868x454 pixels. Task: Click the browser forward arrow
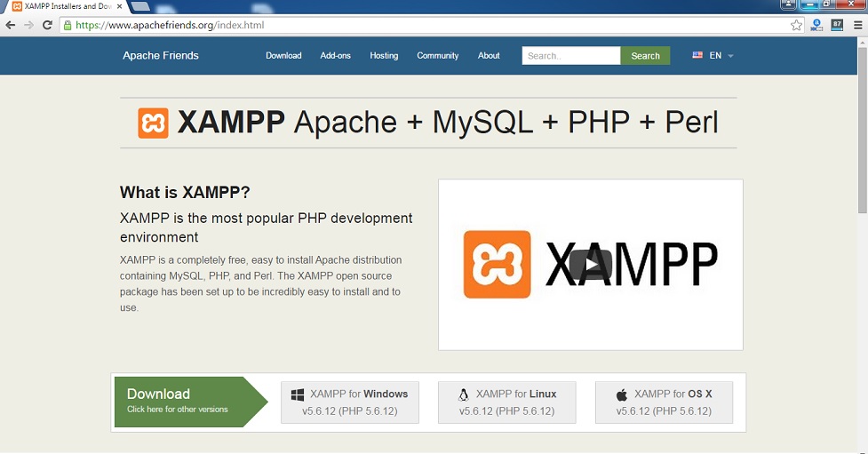tap(28, 25)
